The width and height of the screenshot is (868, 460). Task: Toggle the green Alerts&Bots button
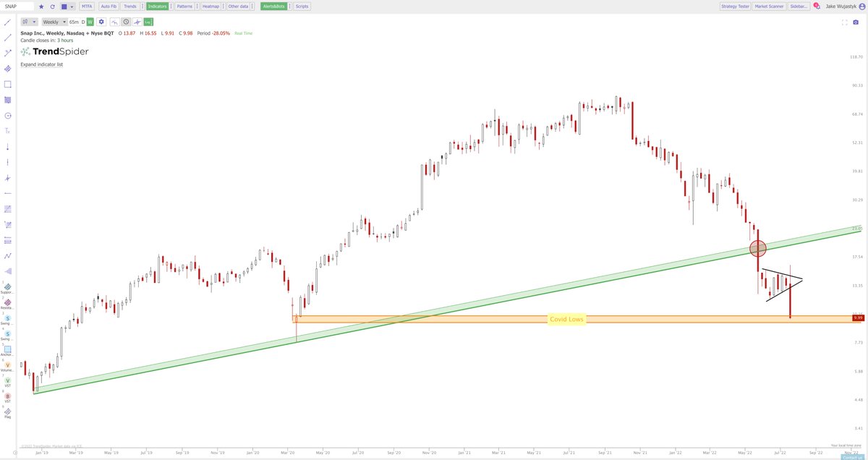(274, 7)
